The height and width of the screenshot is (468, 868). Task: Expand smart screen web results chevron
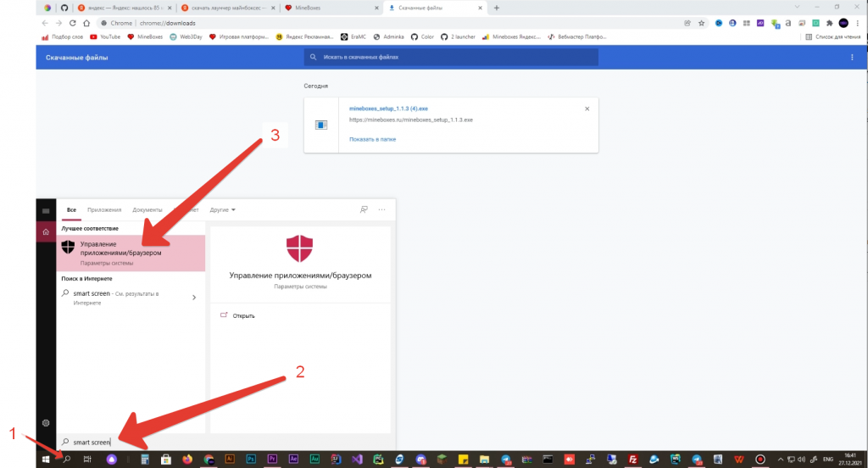[194, 297]
